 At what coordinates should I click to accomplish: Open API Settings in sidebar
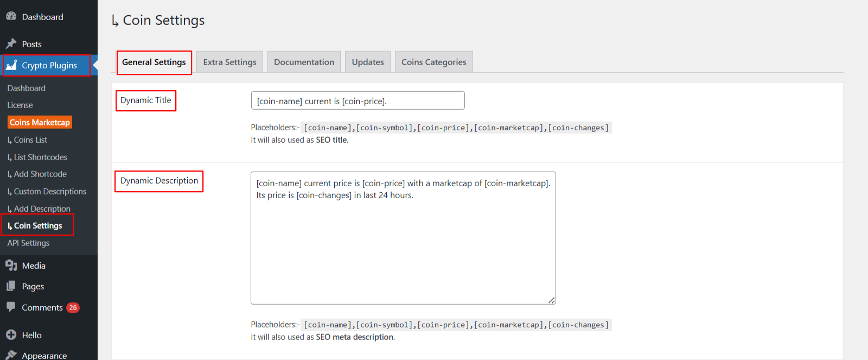click(28, 243)
